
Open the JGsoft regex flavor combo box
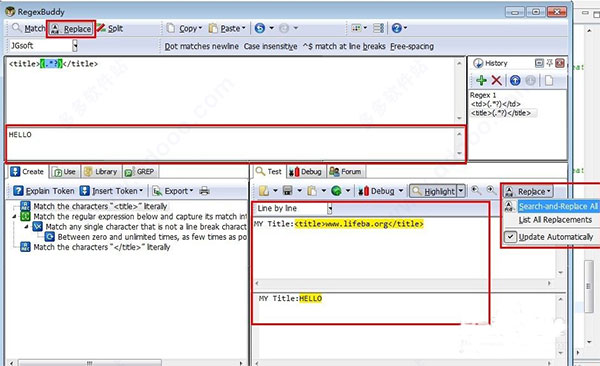pos(43,46)
